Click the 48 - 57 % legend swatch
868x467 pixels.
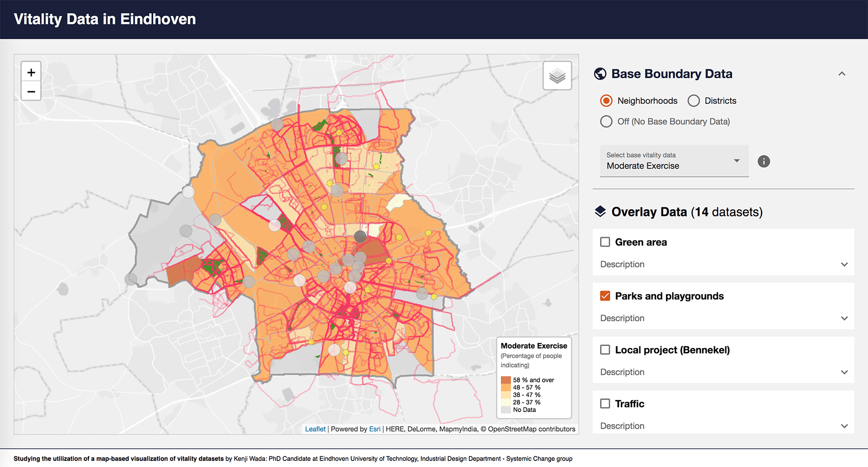[506, 388]
